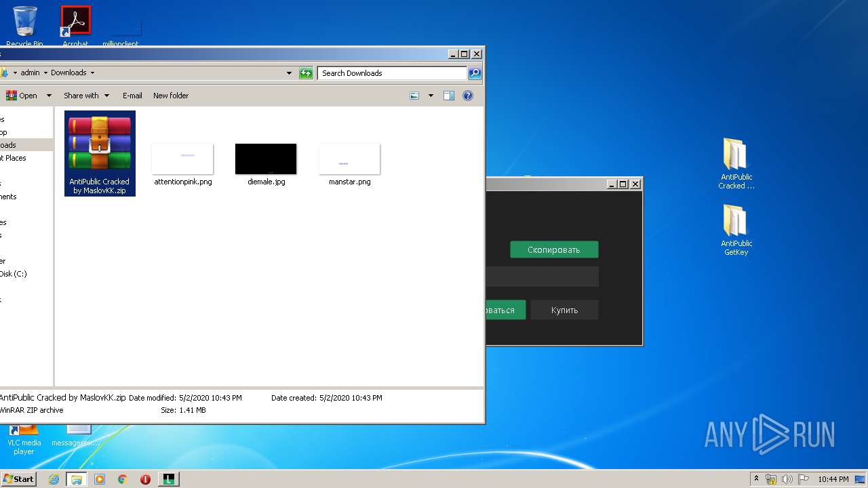Screen dimensions: 868x488
Task: Click the Скопировать green button
Action: pos(554,249)
